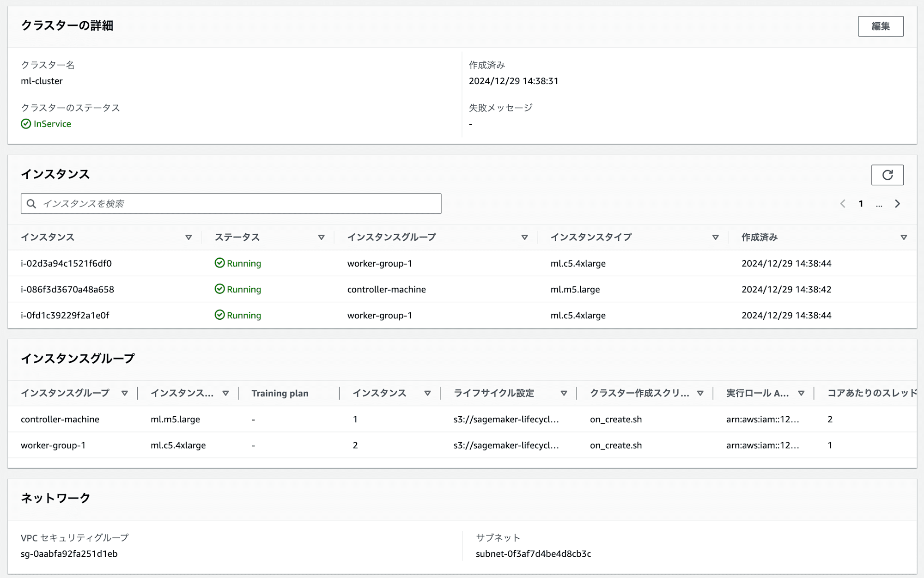
Task: Open the pagination ellipsis
Action: (879, 204)
